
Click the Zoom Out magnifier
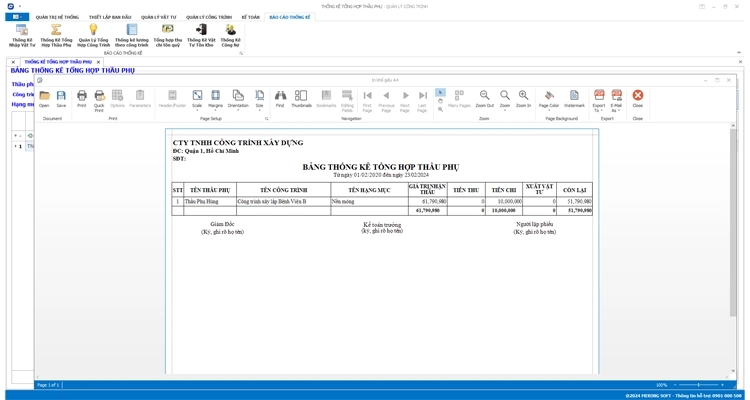click(484, 98)
